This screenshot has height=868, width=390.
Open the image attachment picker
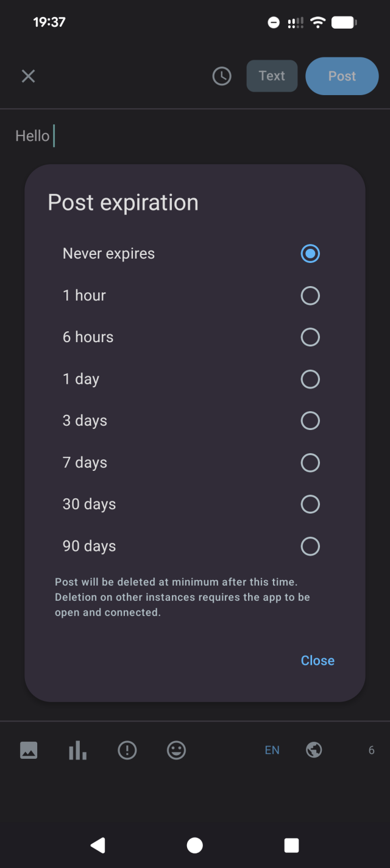pos(28,750)
